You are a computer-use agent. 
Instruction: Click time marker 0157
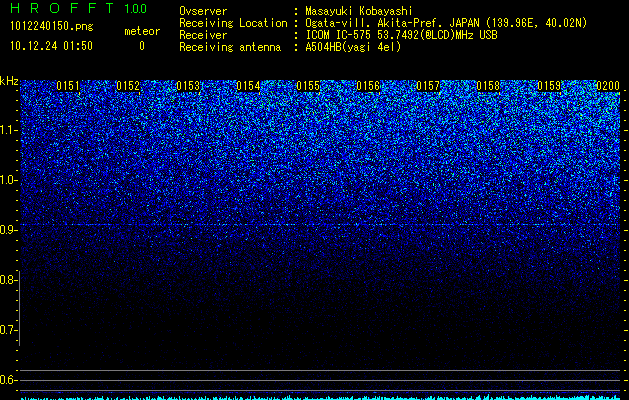tap(428, 86)
